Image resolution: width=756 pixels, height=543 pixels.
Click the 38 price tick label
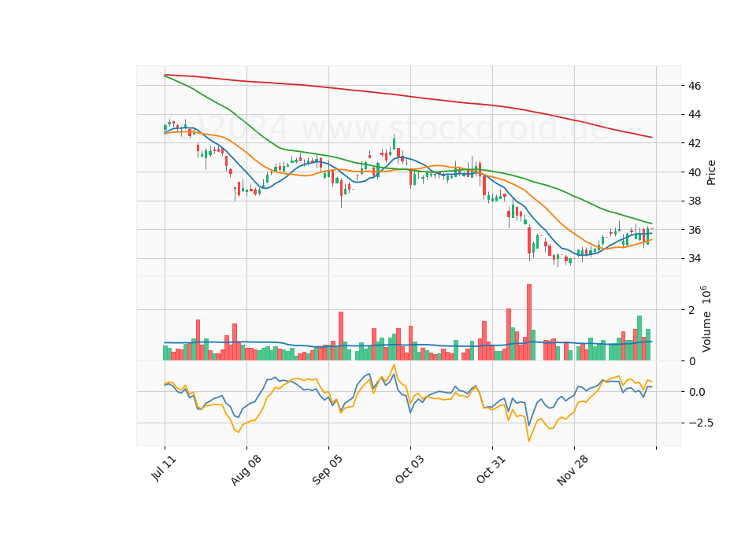(695, 201)
